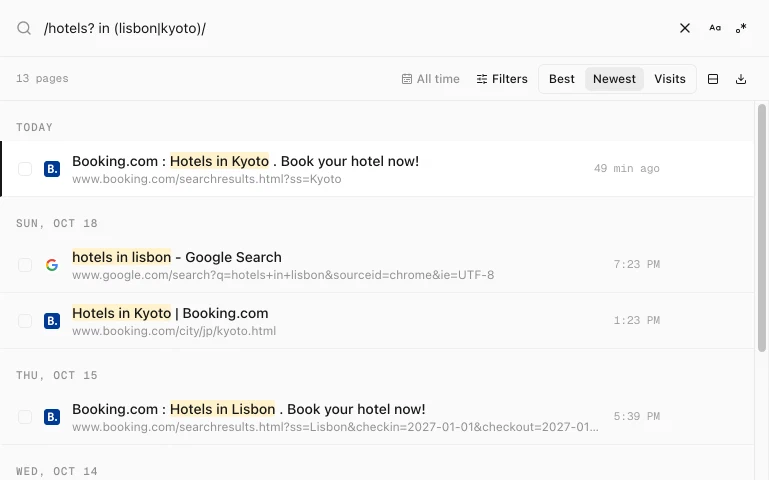Click Google favicon of hotels in lisbon result
The height and width of the screenshot is (480, 769).
click(x=52, y=265)
